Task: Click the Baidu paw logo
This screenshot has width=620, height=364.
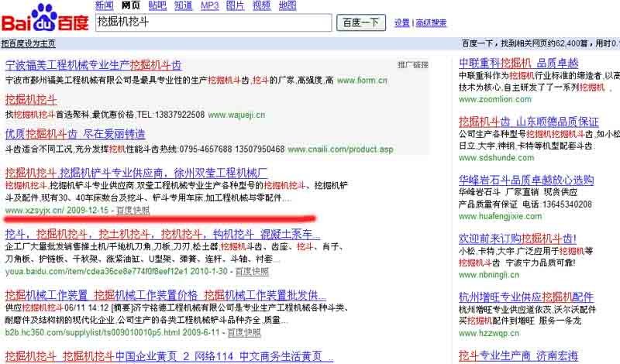Action: pyautogui.click(x=45, y=19)
